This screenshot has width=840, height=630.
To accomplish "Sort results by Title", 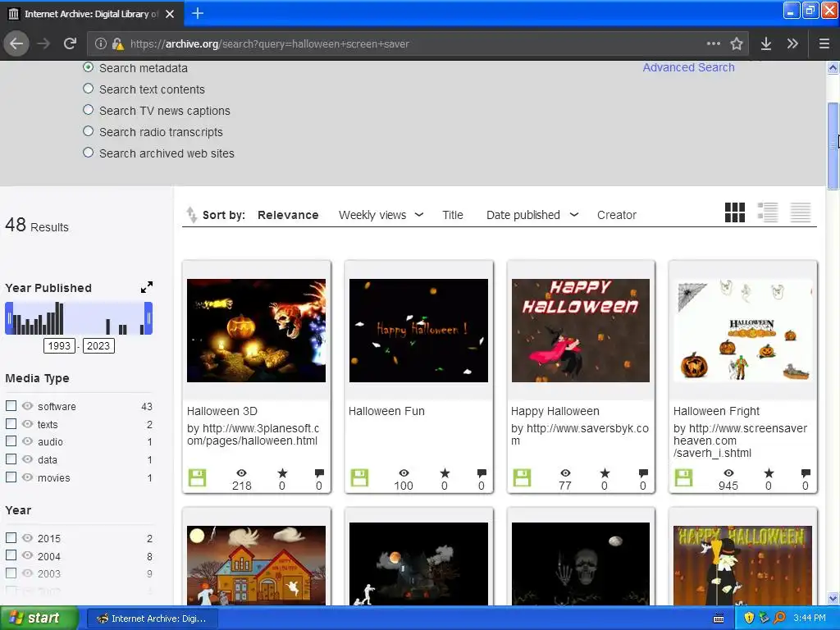I will [x=453, y=215].
